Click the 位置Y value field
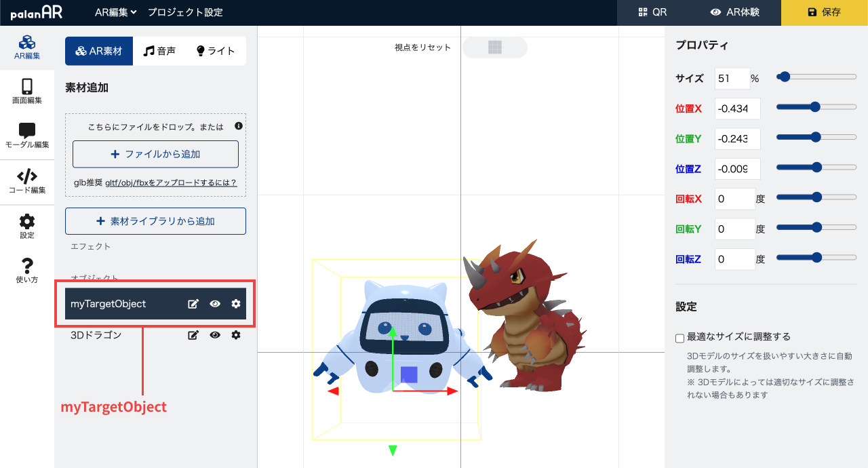868x468 pixels. tap(738, 138)
